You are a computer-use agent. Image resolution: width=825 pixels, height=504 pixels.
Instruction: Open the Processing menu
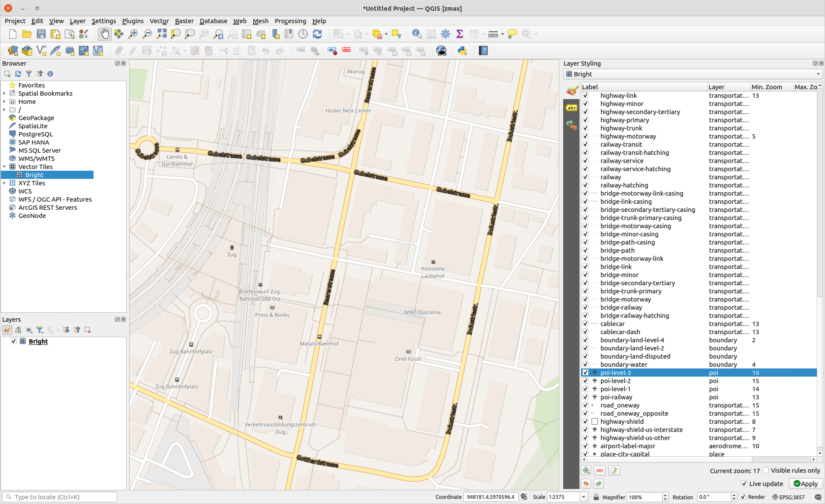coord(290,21)
